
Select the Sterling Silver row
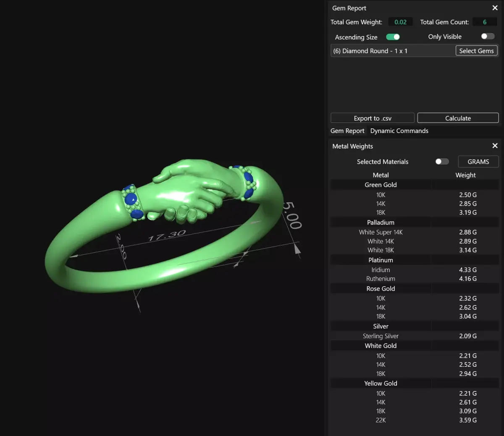pos(415,336)
